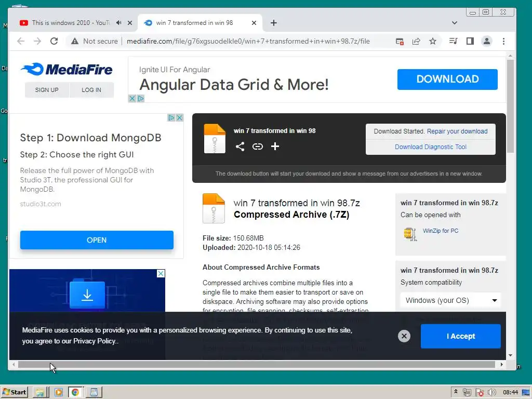The width and height of the screenshot is (532, 399).
Task: Click the WinZip application icon
Action: (410, 234)
